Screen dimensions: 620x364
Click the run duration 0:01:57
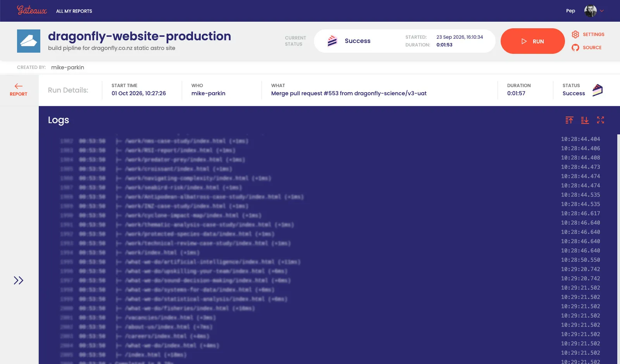tap(516, 93)
